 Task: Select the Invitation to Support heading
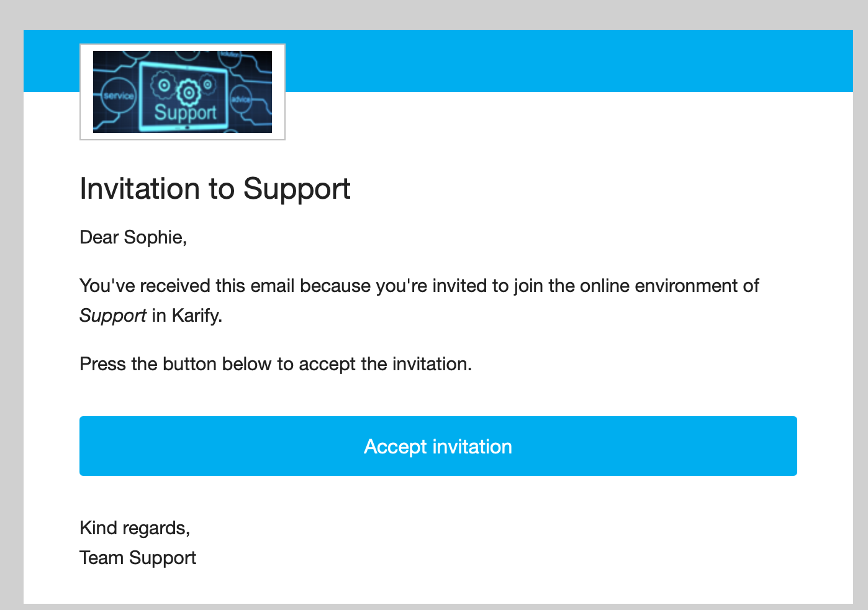(x=215, y=189)
